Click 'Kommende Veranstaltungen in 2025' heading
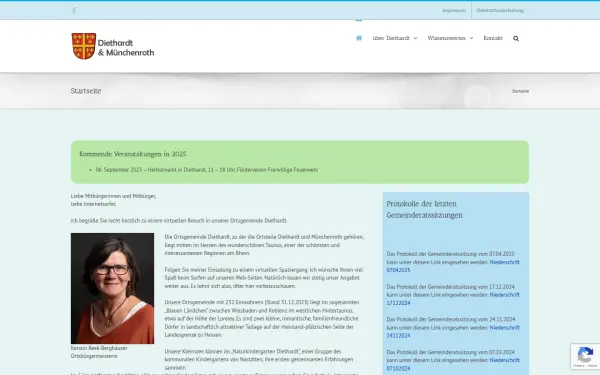 [133, 154]
